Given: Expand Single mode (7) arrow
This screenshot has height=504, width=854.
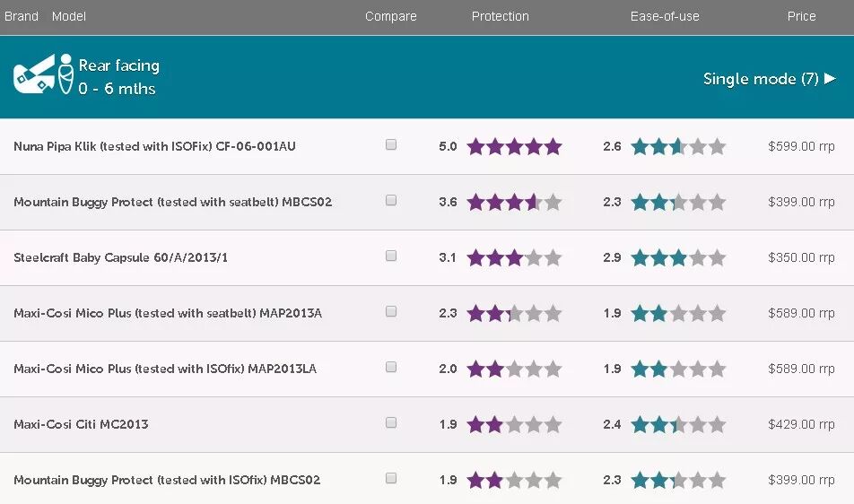Looking at the screenshot, I should coord(830,78).
